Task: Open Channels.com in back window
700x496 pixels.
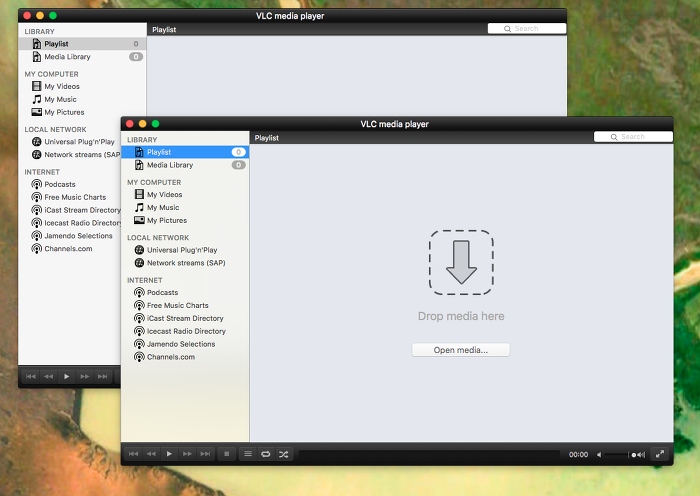Action: [x=70, y=249]
